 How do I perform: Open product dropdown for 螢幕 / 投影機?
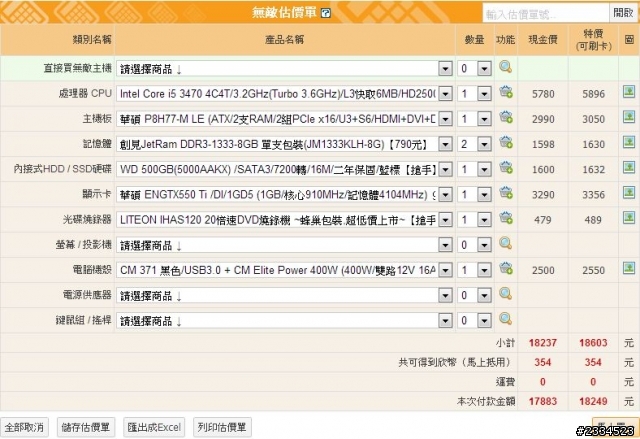284,246
